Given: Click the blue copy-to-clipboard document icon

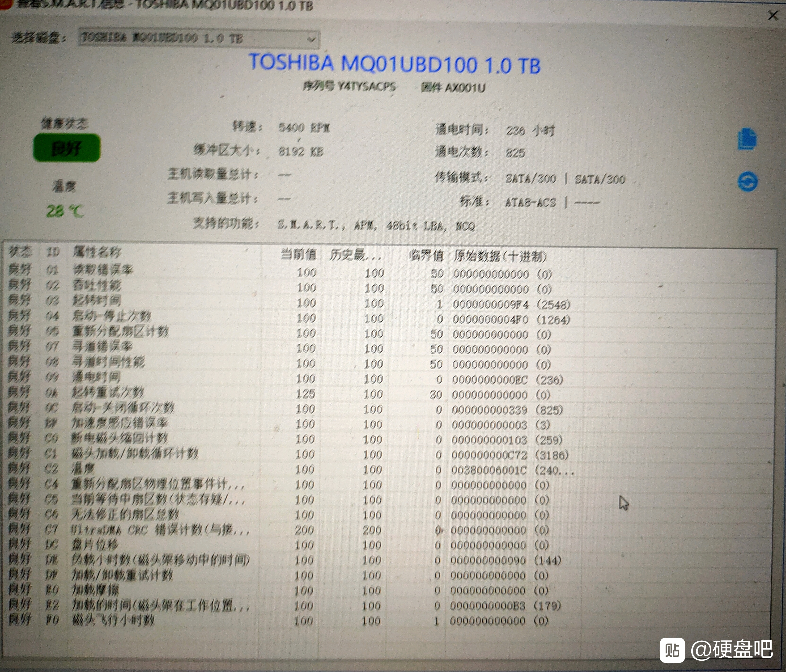Looking at the screenshot, I should pos(747,139).
